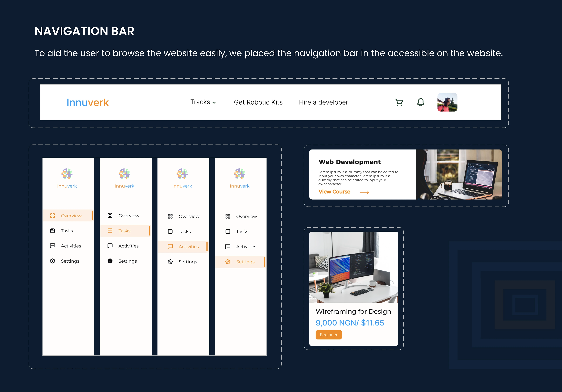Click the notification bell icon
Screen dimensions: 562x392
(420, 102)
